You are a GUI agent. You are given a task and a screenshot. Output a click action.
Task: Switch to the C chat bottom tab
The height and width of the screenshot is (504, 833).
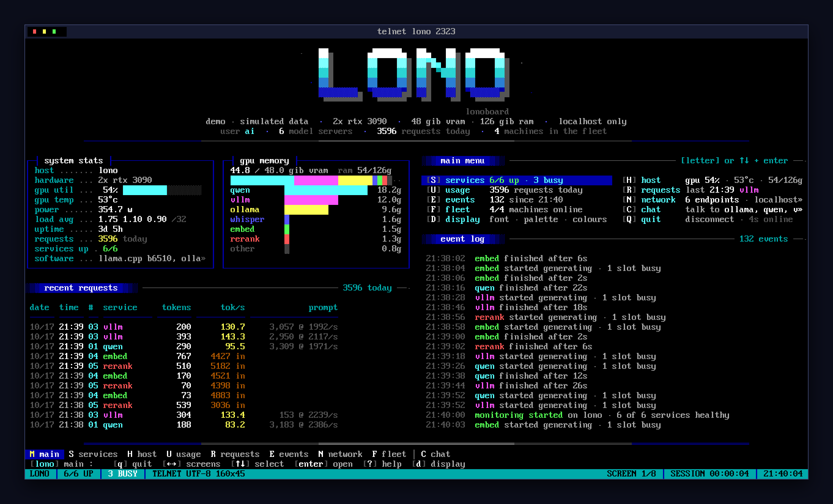[435, 454]
